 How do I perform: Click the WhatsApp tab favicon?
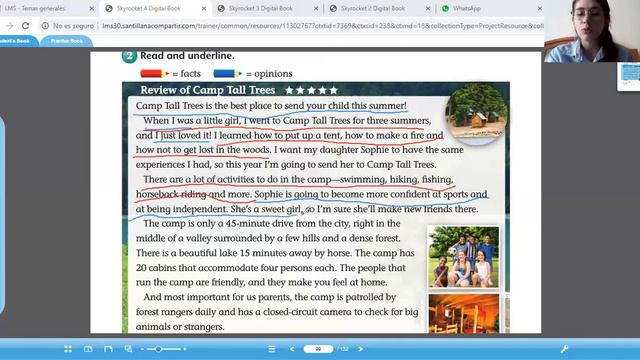[446, 8]
